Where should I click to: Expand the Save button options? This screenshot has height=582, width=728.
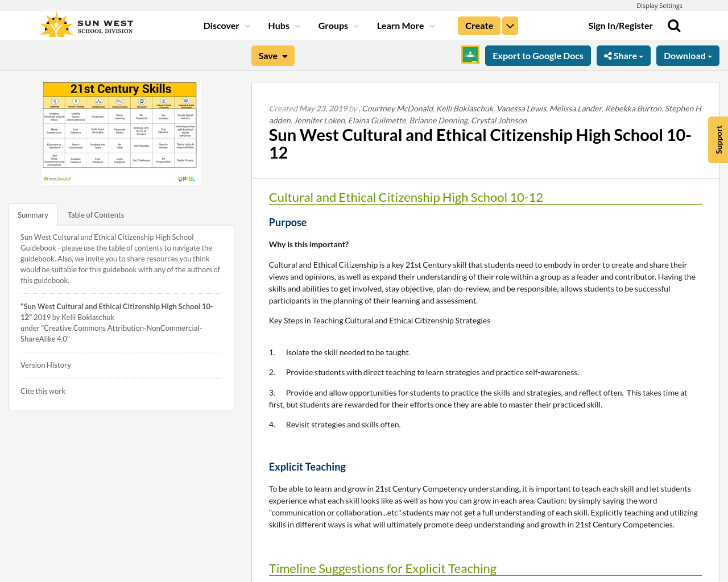click(272, 55)
